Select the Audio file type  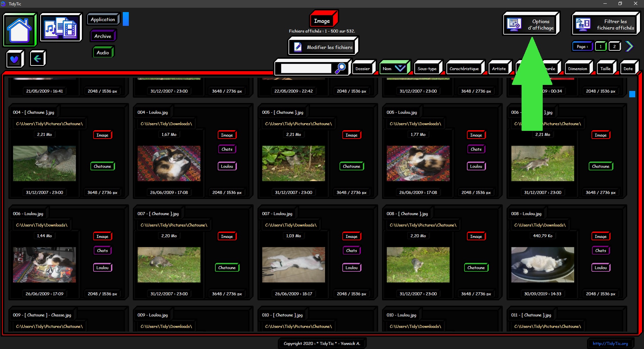click(103, 52)
